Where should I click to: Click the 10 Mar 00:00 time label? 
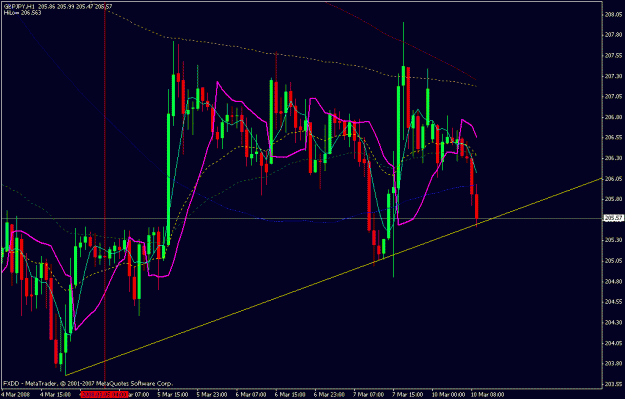pos(448,395)
